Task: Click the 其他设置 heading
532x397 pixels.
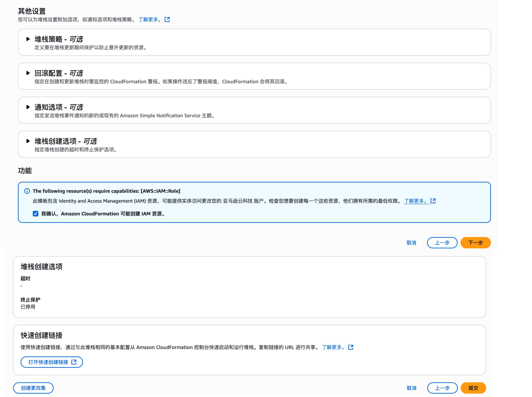Action: click(x=32, y=11)
